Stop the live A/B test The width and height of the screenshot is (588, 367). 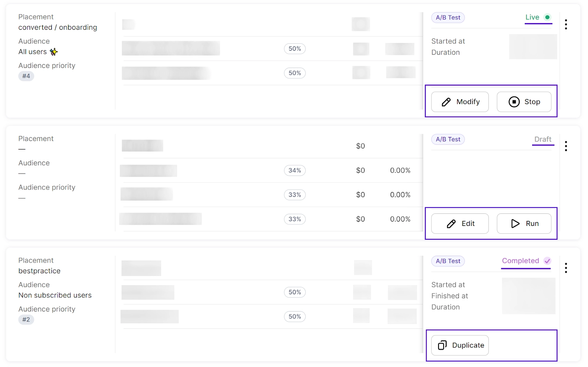(524, 102)
